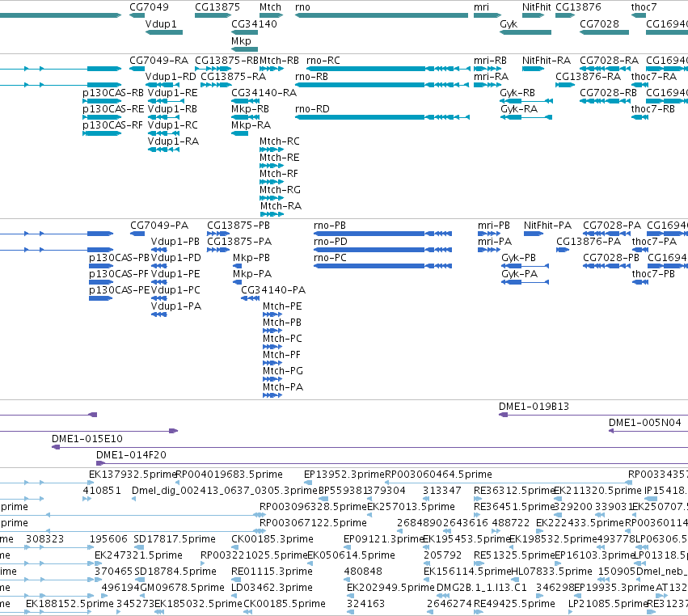Viewport: 688px width, 616px height.
Task: Click protein Gyk-PA
Action: point(520,274)
